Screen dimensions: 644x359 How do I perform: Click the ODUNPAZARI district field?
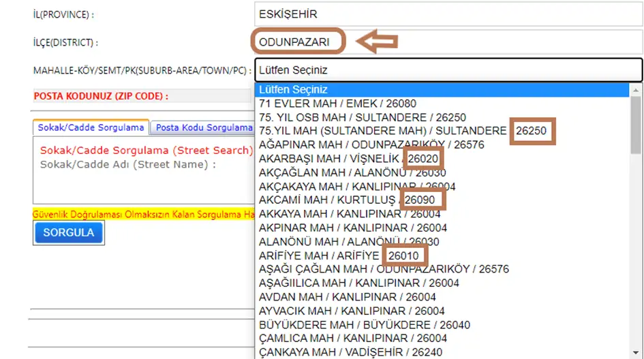pyautogui.click(x=298, y=42)
